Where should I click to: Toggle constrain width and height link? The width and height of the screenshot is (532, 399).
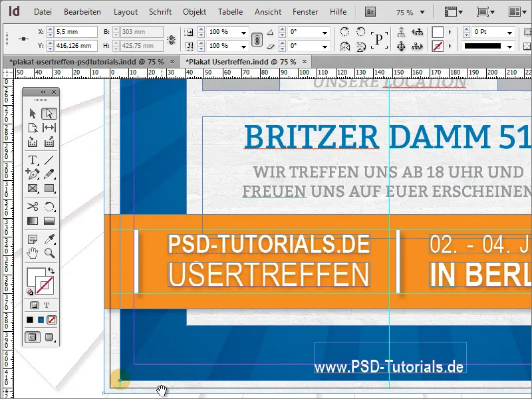tap(171, 39)
